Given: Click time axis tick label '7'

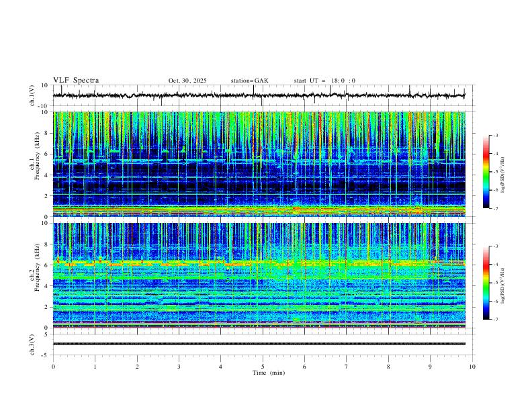Looking at the screenshot, I should (347, 367).
